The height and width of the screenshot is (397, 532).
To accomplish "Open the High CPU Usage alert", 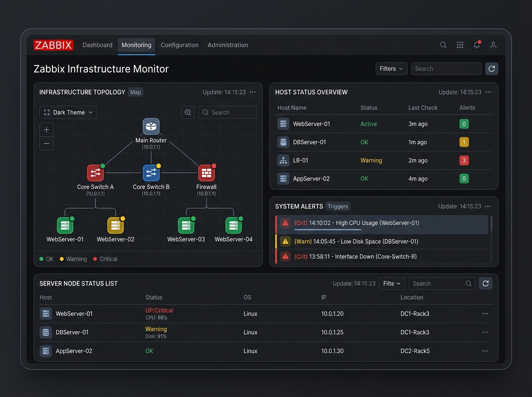I will (382, 225).
